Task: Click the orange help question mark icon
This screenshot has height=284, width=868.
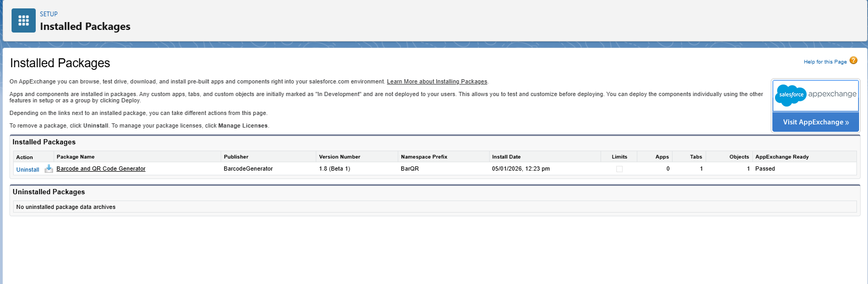Action: point(853,61)
